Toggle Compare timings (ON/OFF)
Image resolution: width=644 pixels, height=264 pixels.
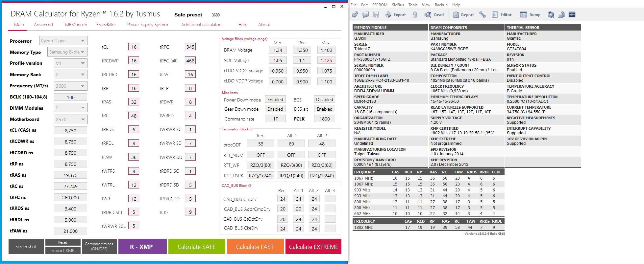pos(99,246)
